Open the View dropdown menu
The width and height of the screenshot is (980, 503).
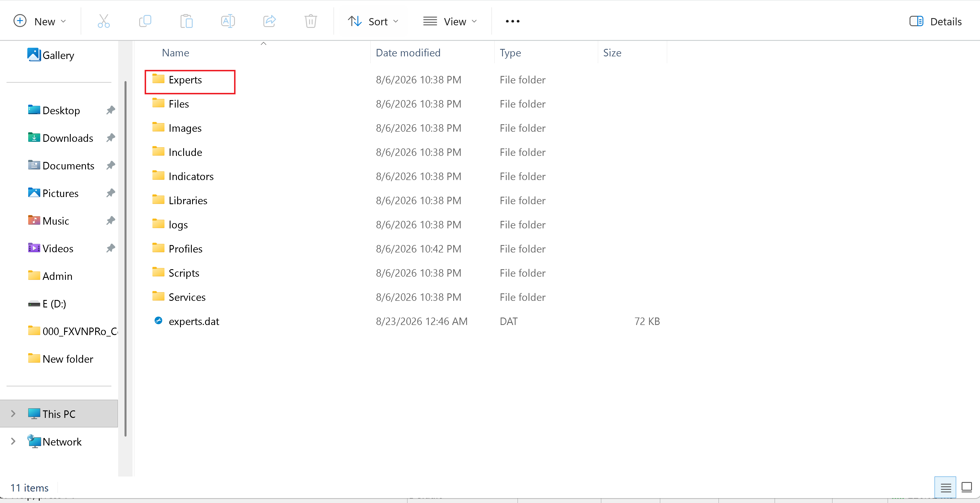tap(450, 21)
